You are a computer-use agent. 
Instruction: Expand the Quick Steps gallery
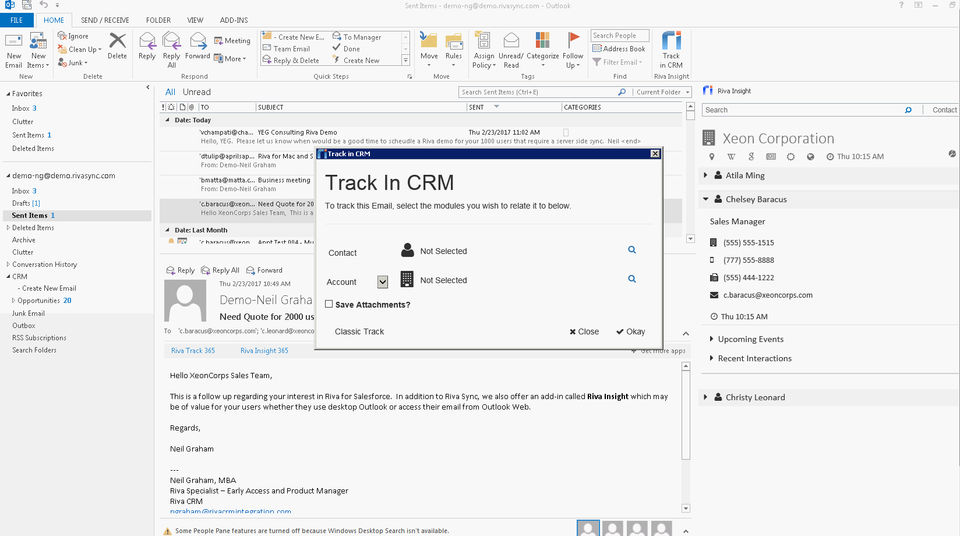click(x=405, y=60)
